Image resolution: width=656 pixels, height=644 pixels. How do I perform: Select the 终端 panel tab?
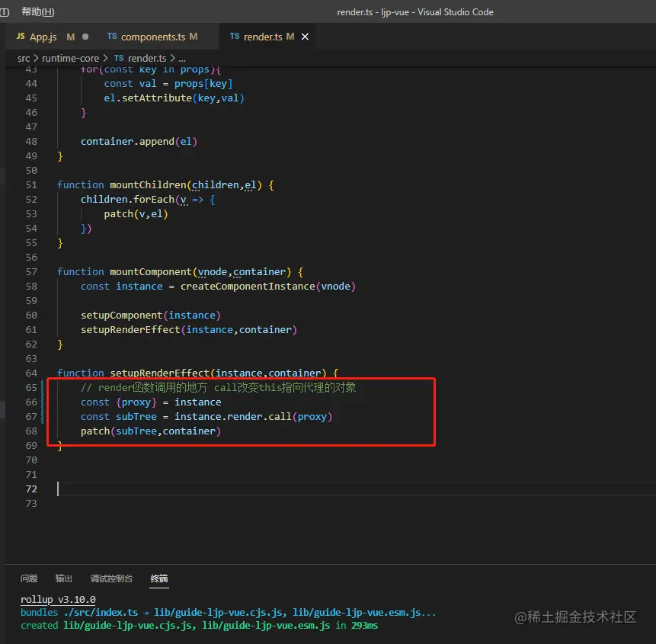[x=159, y=578]
